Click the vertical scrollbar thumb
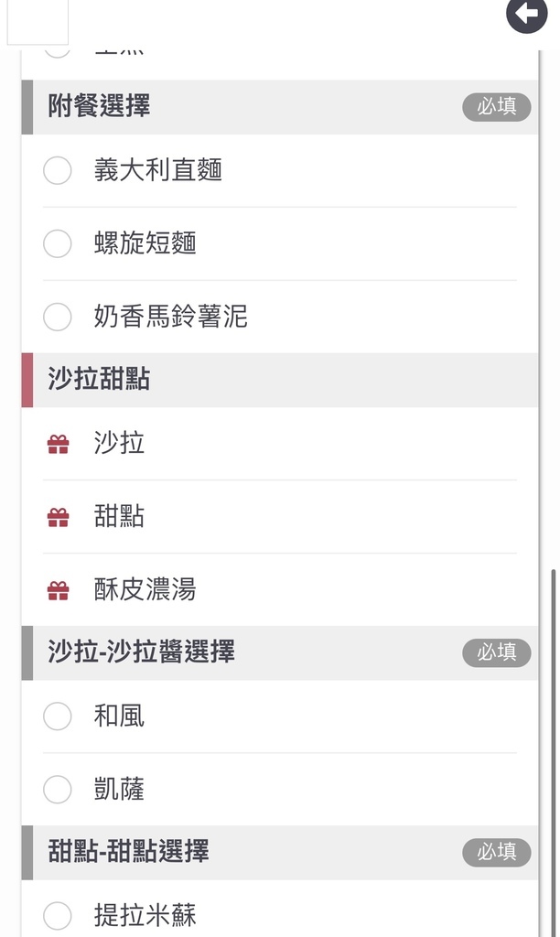Viewport: 560px width, 937px height. 552,750
